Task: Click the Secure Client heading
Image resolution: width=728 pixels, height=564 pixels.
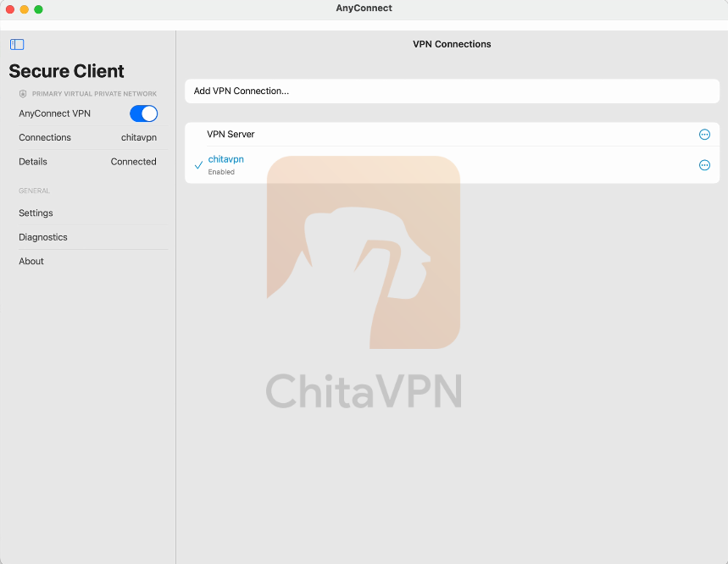Action: click(66, 71)
